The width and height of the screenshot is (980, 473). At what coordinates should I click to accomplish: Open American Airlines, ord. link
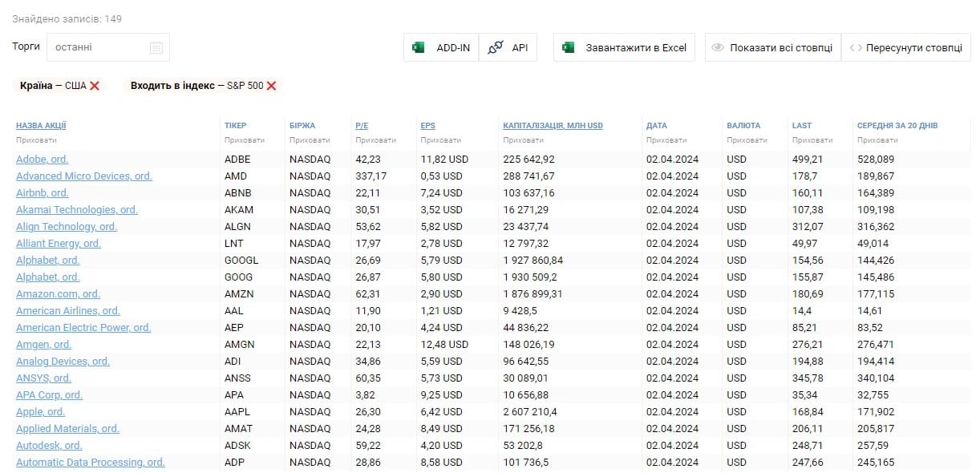(68, 310)
